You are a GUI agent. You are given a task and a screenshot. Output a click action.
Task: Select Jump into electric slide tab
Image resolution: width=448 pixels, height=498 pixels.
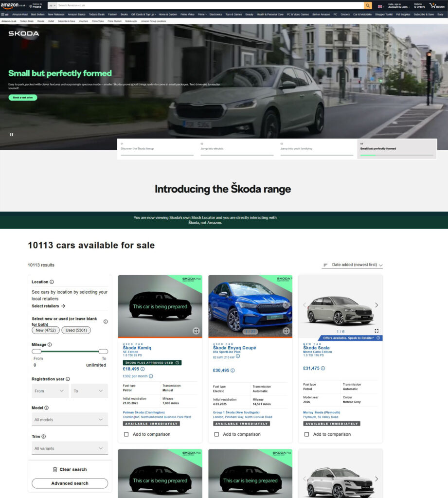(x=237, y=149)
